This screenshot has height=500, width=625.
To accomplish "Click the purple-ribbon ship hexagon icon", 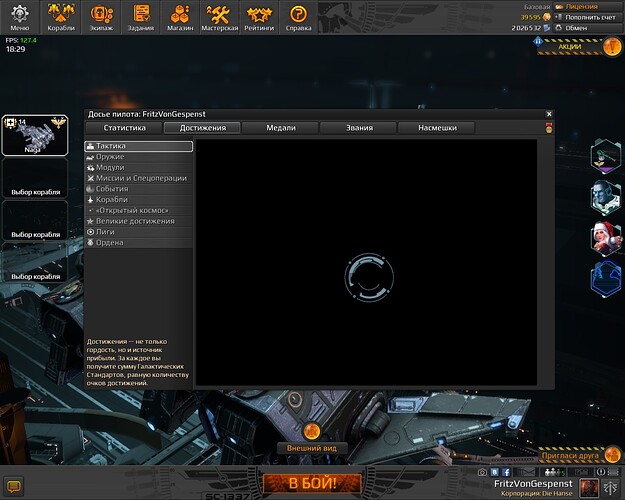I will 605,156.
